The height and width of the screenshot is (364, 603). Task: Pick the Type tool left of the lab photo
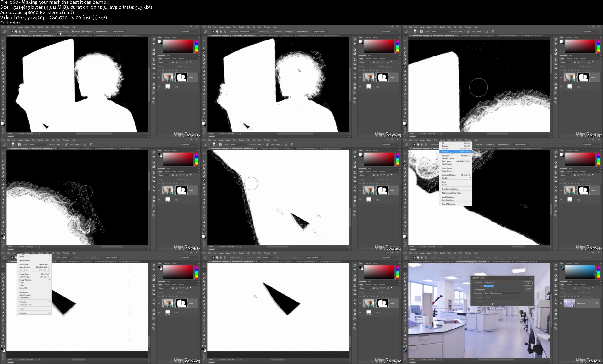coord(405,324)
